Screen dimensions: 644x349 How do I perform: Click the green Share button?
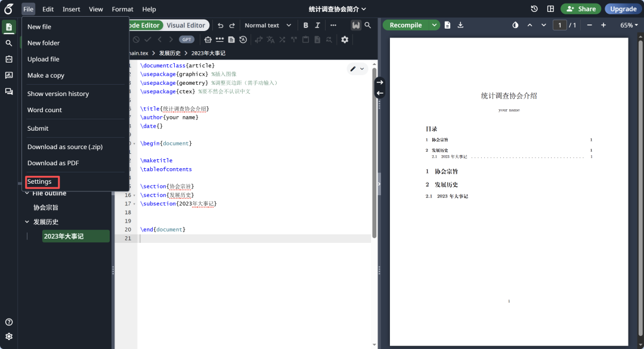pos(581,9)
